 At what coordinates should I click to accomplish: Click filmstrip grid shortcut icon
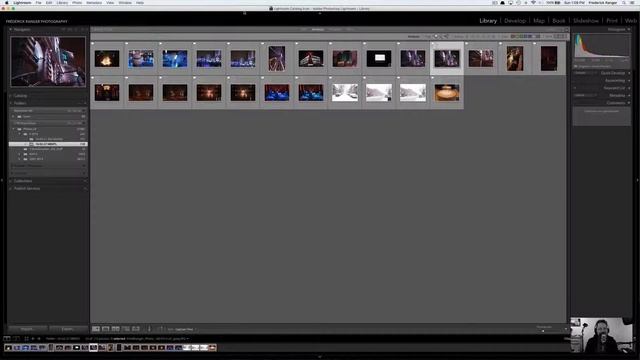coord(27,338)
